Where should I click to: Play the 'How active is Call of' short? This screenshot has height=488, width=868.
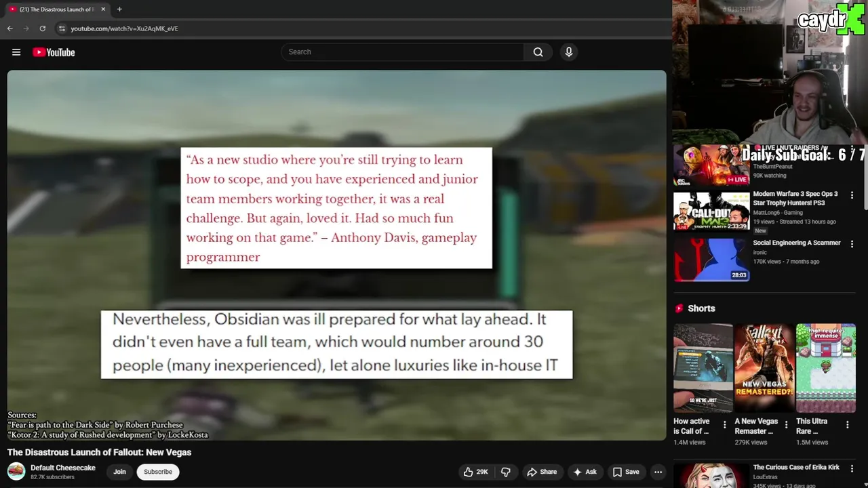click(x=703, y=368)
